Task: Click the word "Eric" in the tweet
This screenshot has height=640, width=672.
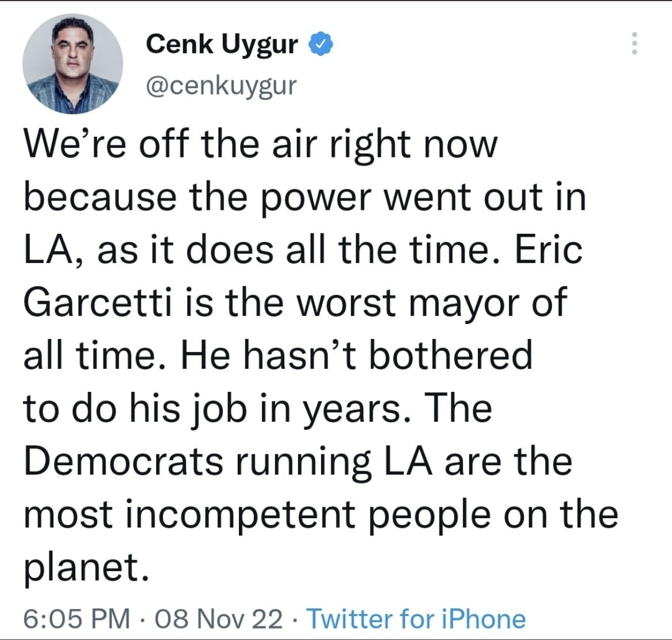Action: click(x=549, y=250)
